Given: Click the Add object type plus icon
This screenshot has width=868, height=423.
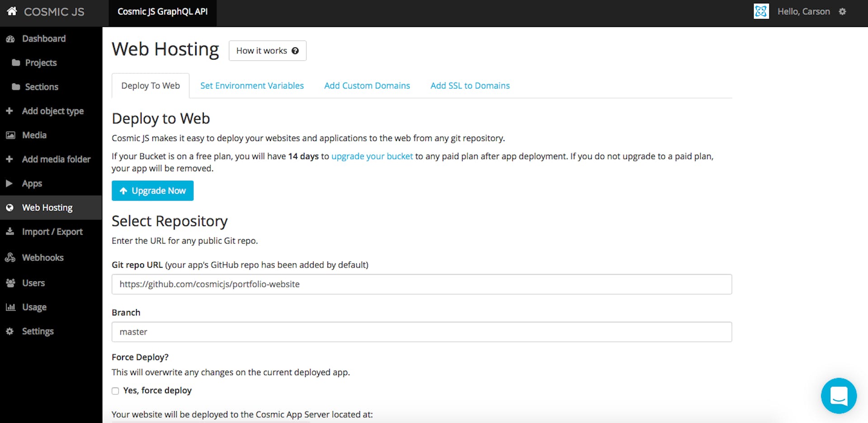Looking at the screenshot, I should pos(10,111).
